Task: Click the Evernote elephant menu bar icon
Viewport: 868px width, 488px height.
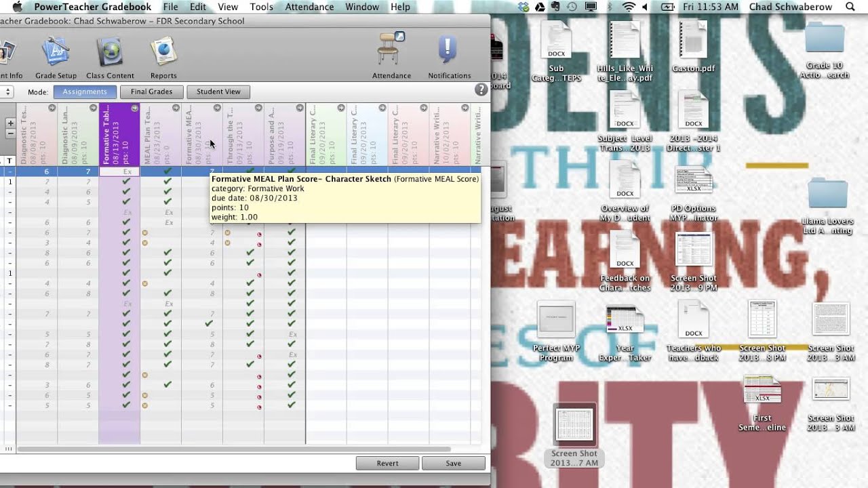Action: pyautogui.click(x=557, y=7)
